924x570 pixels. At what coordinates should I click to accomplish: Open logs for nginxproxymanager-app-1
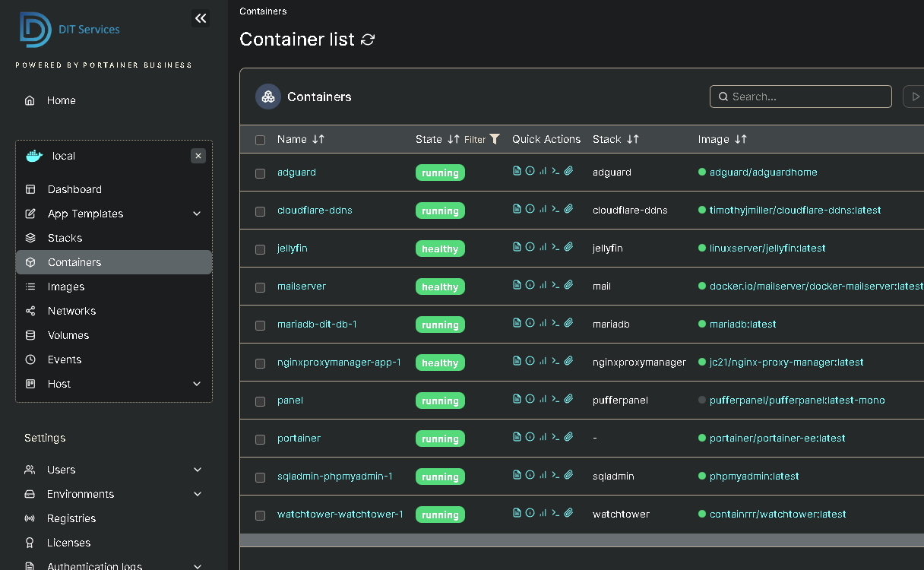(517, 361)
